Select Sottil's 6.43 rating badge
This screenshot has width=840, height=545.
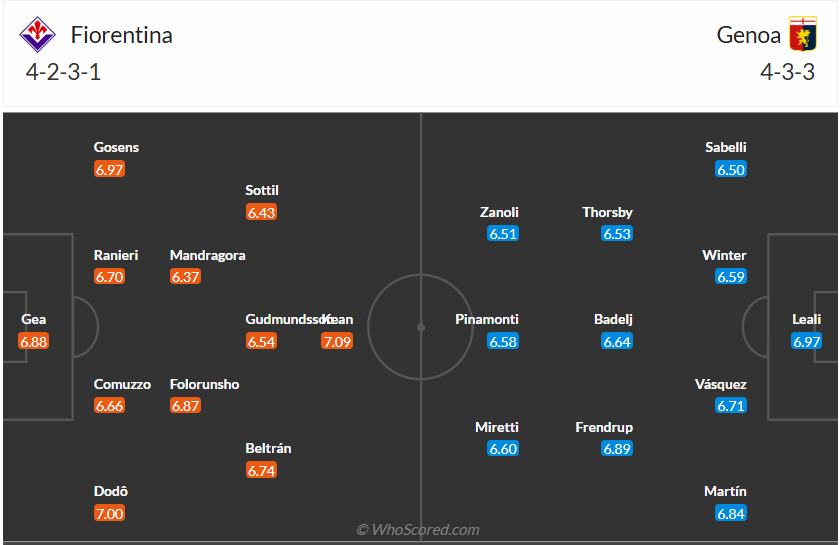261,212
